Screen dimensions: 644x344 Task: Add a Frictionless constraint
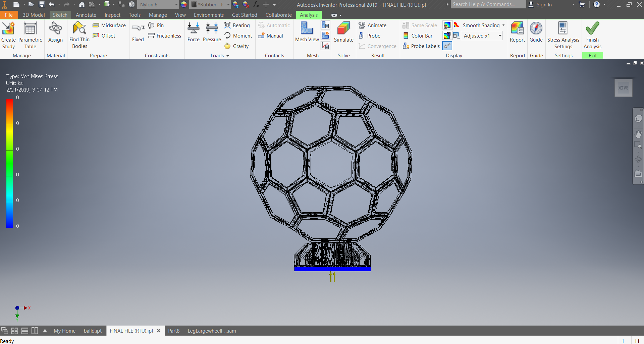165,36
